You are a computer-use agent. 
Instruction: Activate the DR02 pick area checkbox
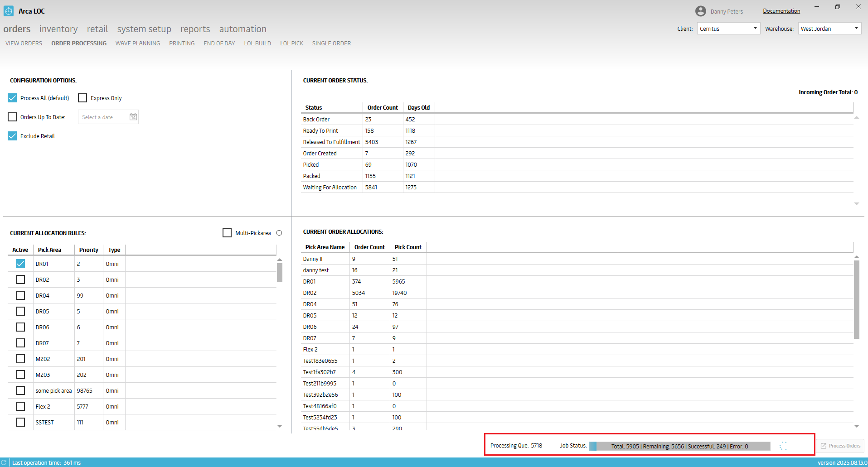pyautogui.click(x=20, y=279)
